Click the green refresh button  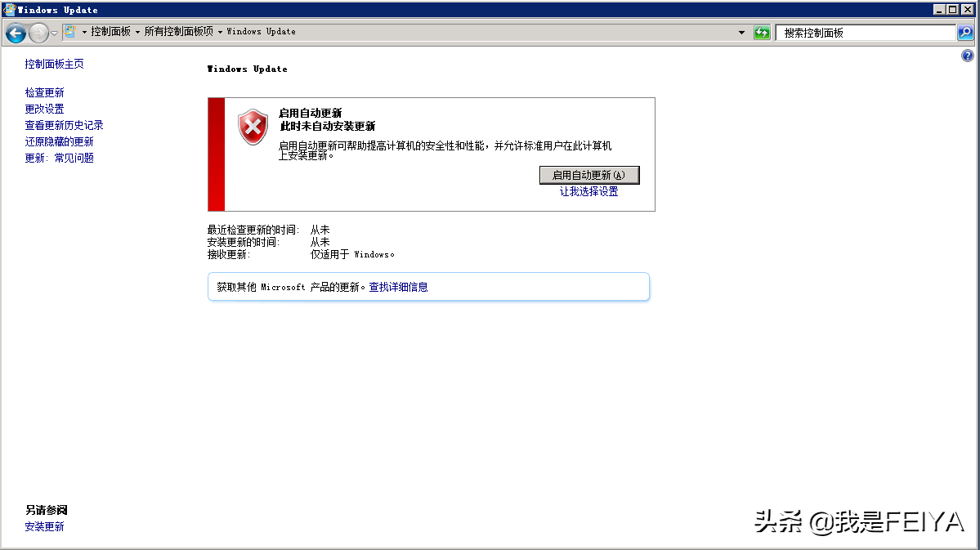pos(762,33)
